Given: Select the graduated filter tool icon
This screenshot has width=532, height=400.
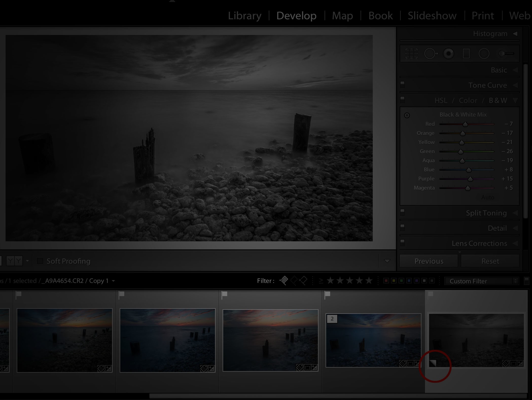Looking at the screenshot, I should click(466, 53).
